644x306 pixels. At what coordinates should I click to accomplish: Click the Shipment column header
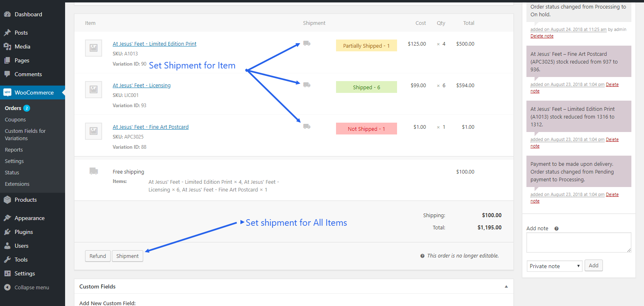(314, 23)
